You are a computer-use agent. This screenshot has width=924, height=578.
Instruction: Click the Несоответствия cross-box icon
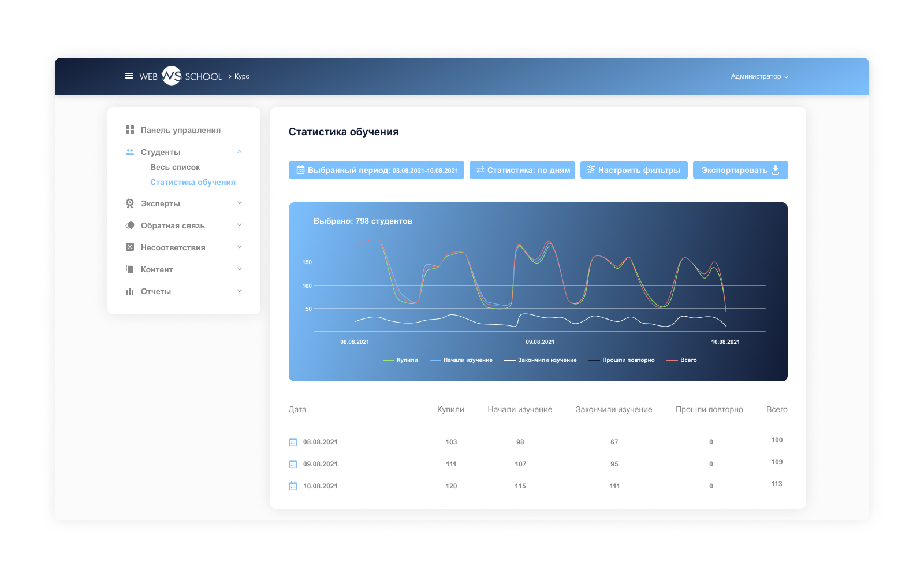130,247
